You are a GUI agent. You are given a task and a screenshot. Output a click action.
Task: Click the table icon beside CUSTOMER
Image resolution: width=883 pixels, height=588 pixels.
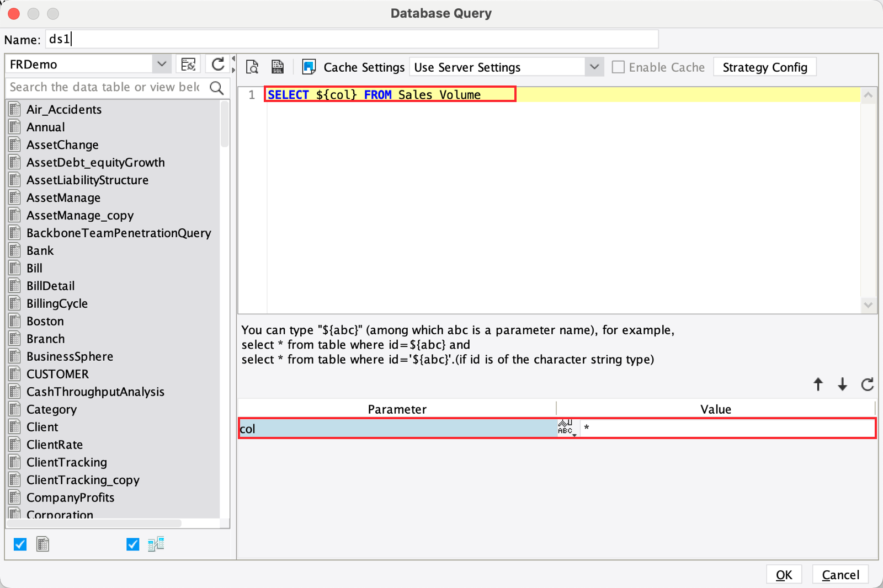click(x=15, y=374)
